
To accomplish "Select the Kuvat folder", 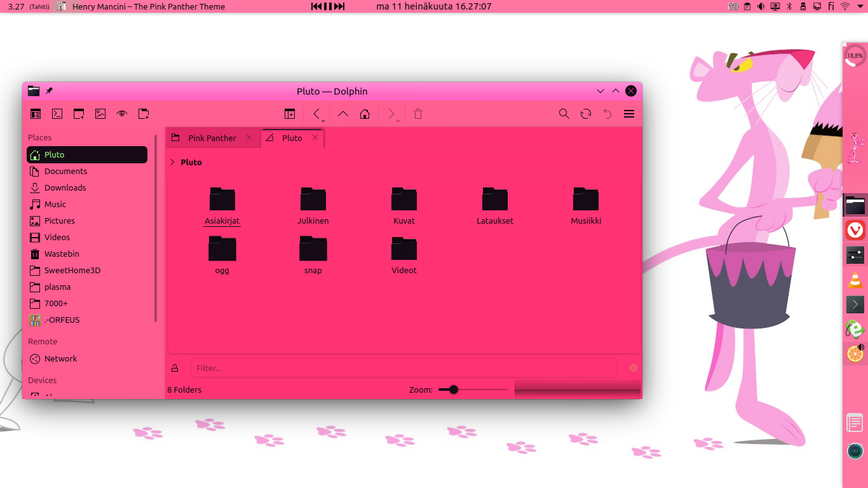I will tap(404, 206).
